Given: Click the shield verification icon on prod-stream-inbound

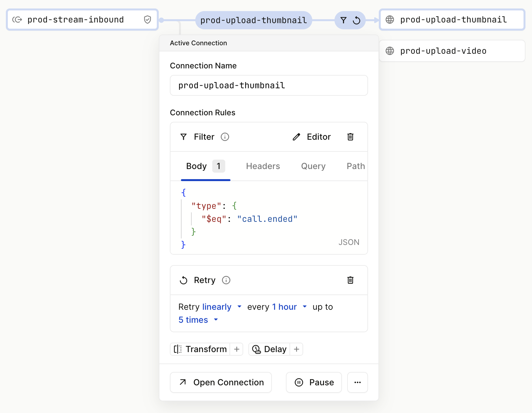Looking at the screenshot, I should click(147, 20).
